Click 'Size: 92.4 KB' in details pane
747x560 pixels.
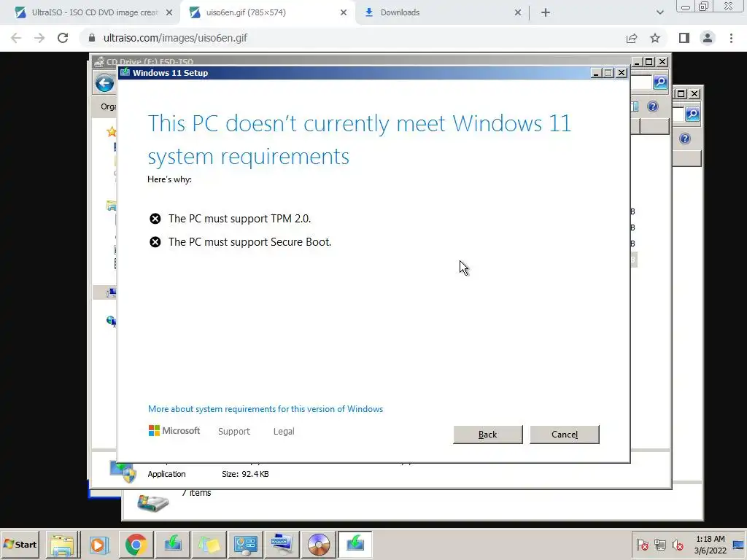point(245,474)
